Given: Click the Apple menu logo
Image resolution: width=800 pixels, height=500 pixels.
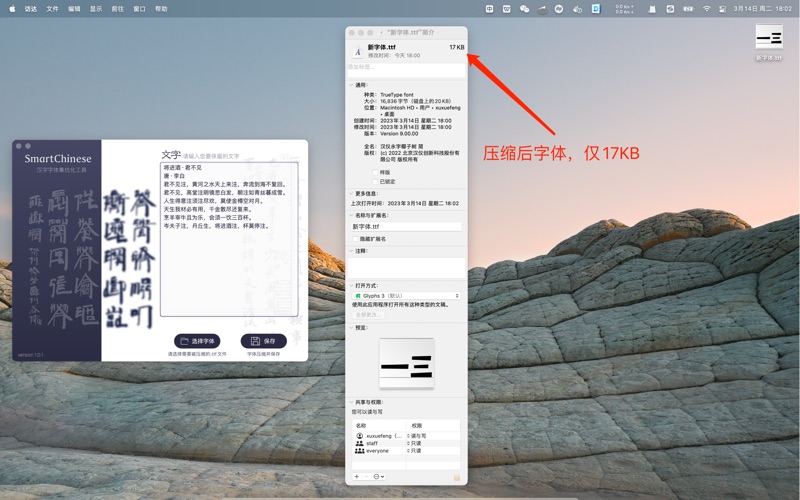Looking at the screenshot, I should coord(12,8).
